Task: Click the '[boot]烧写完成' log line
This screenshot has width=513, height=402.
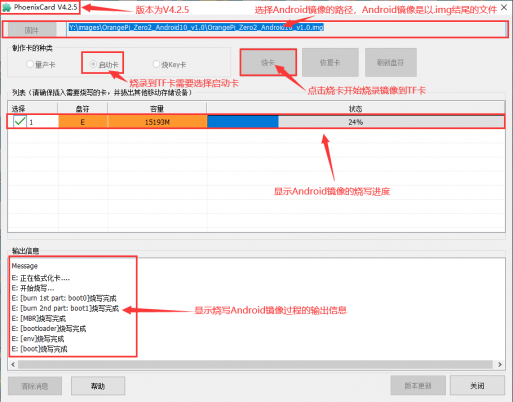Action: click(x=39, y=349)
